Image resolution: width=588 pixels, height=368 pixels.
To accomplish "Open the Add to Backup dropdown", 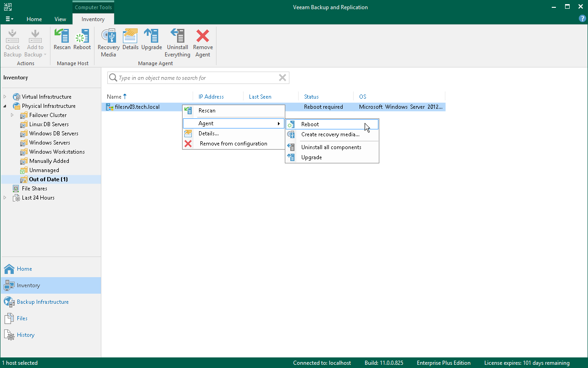I will 35,43.
